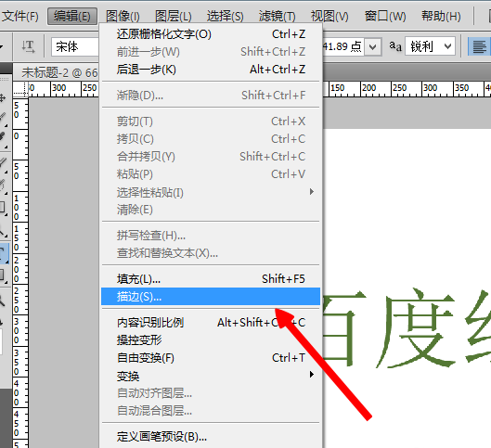
Task: Click the font size field 41.89 点
Action: point(342,47)
